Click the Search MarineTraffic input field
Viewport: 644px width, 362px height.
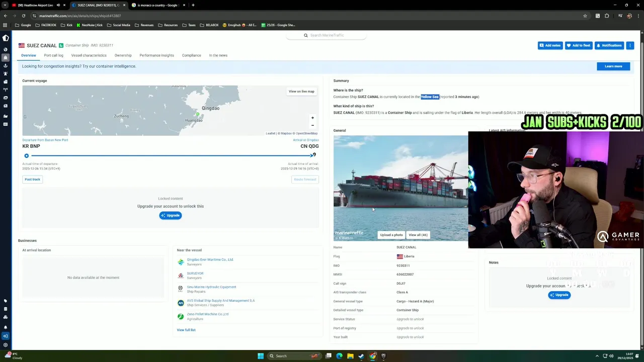(x=327, y=35)
